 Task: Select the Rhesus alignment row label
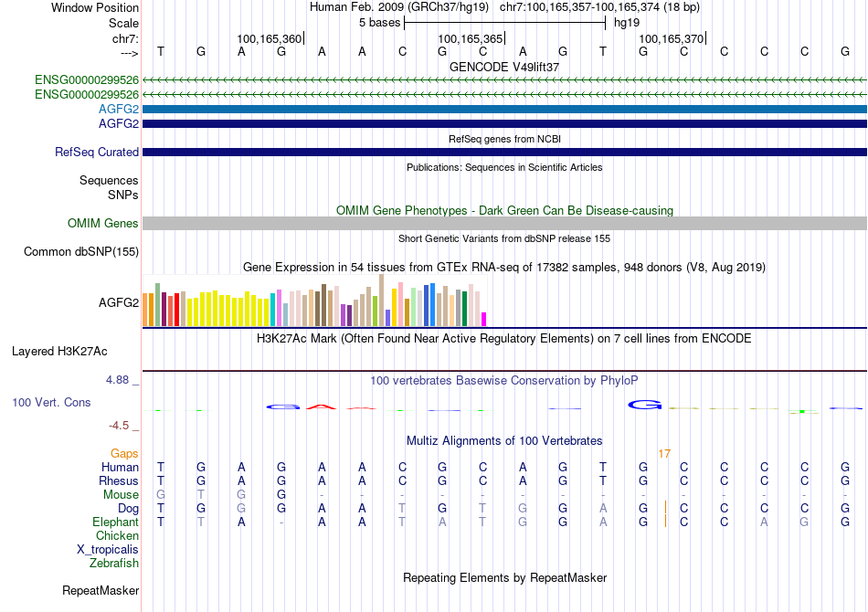(119, 480)
